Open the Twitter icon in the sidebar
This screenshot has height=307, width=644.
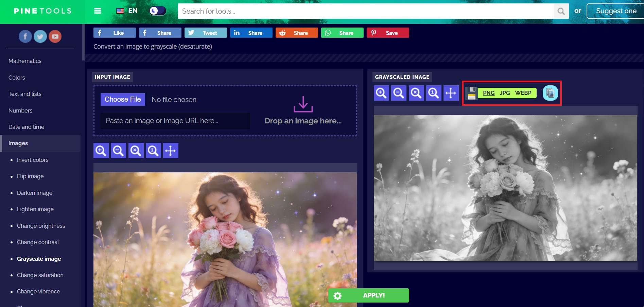click(40, 36)
